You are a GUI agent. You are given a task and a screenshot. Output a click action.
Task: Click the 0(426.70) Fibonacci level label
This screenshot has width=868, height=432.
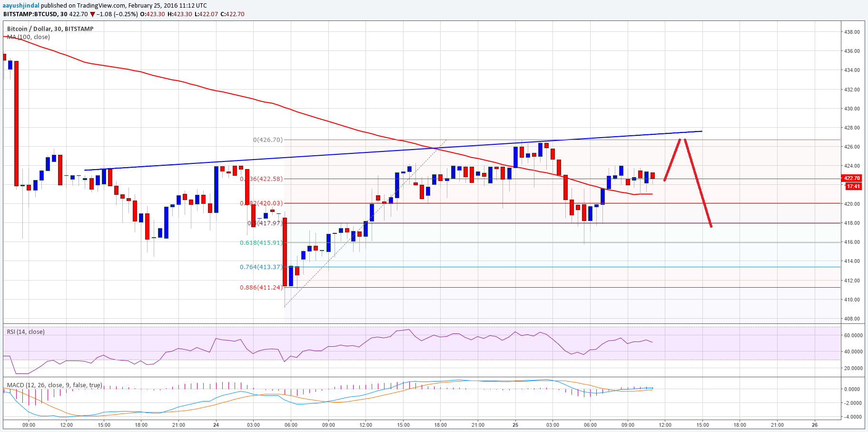(x=268, y=140)
